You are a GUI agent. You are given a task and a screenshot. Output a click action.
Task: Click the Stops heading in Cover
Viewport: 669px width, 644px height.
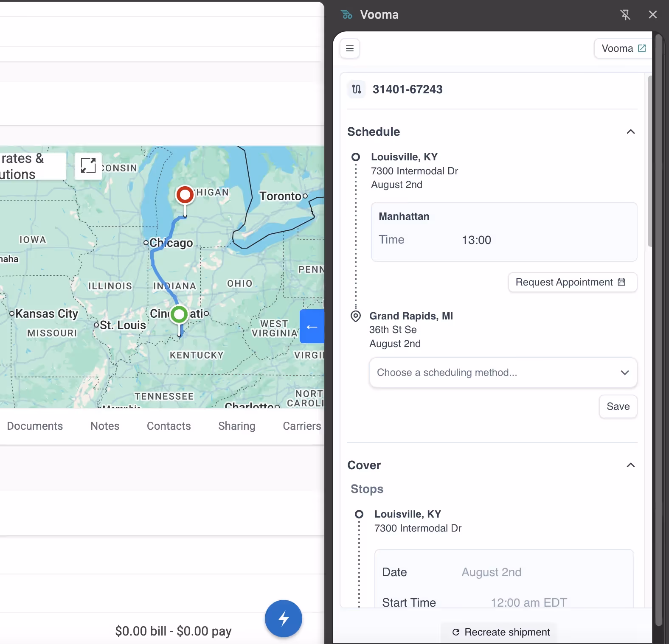[x=367, y=489]
